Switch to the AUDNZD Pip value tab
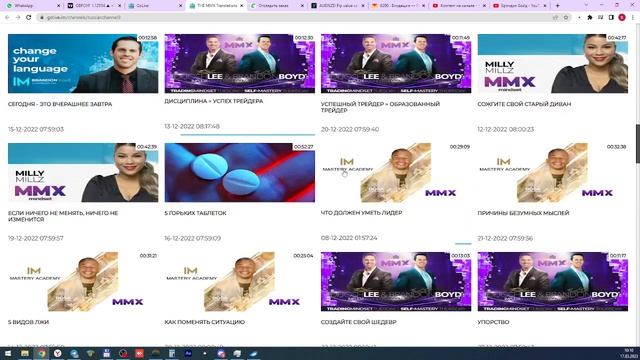 pyautogui.click(x=338, y=6)
